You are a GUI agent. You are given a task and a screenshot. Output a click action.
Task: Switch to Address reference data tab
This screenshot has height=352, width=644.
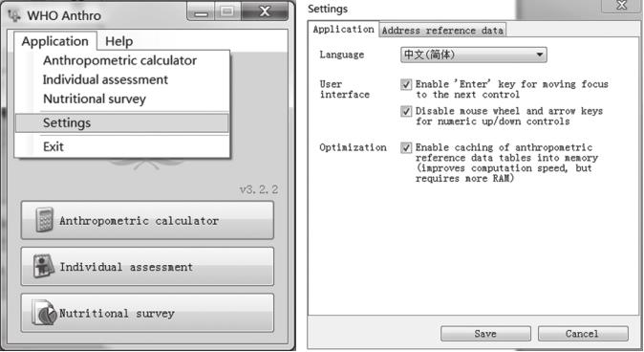[442, 31]
